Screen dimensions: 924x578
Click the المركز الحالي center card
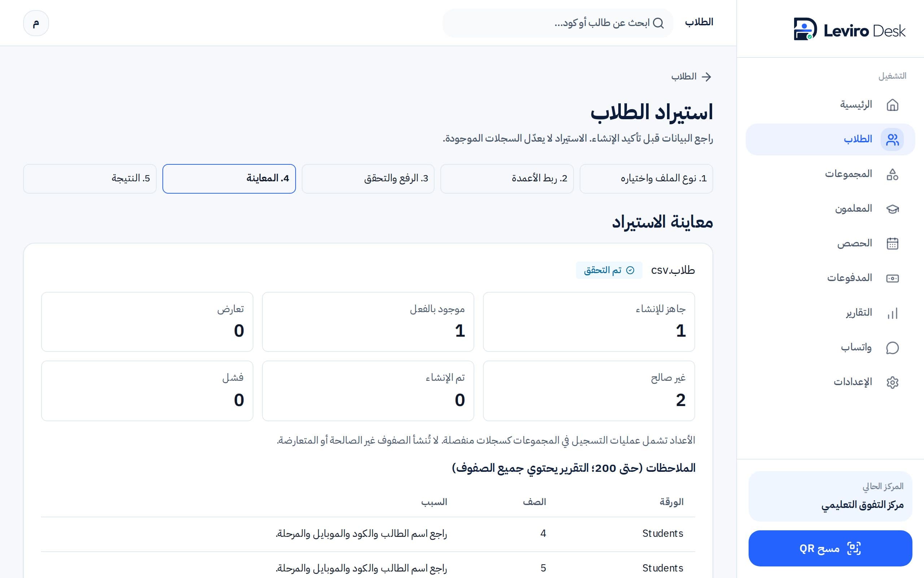(x=830, y=496)
